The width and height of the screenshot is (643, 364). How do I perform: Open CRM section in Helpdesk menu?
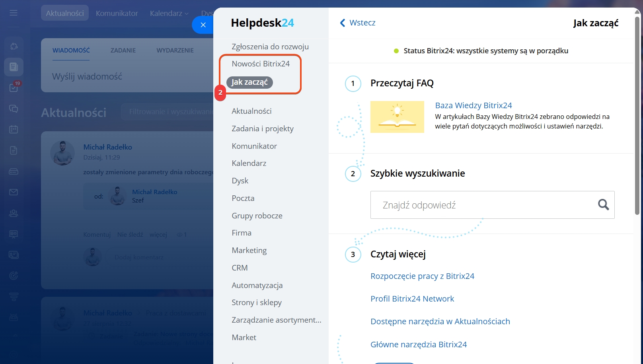(240, 268)
